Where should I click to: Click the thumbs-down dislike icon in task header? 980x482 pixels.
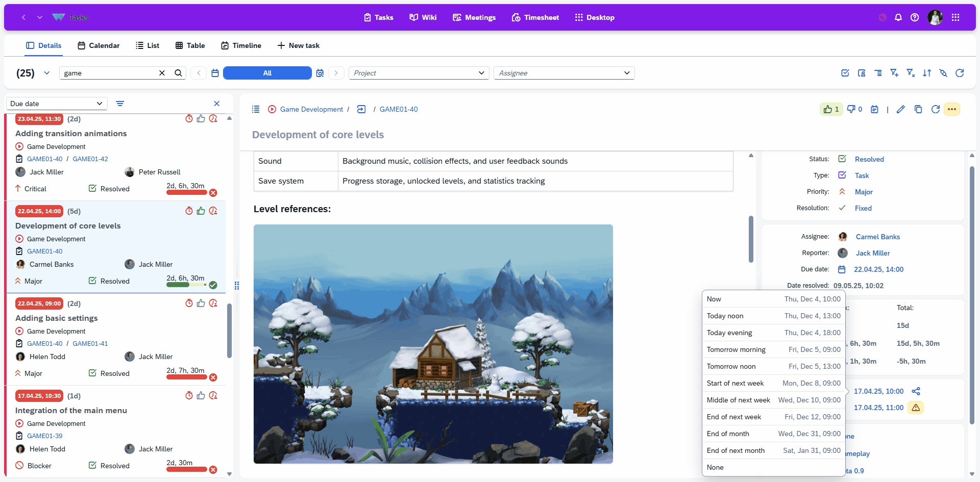click(x=851, y=109)
